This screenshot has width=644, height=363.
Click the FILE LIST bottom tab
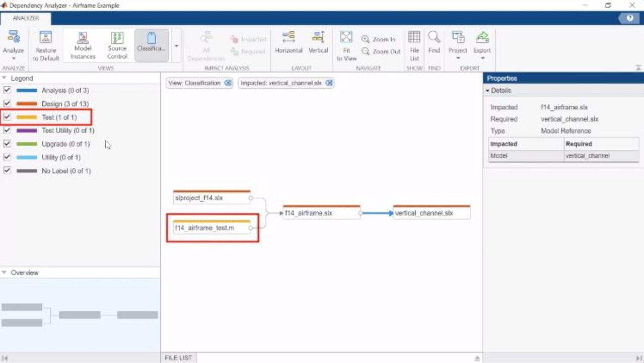click(179, 357)
